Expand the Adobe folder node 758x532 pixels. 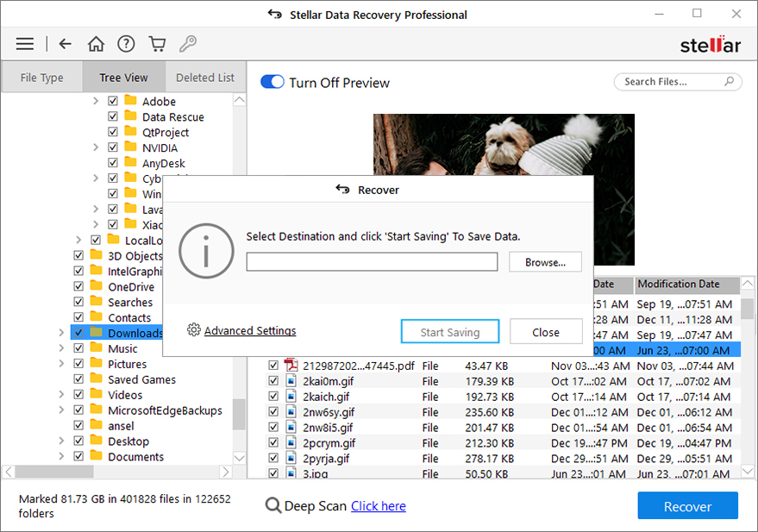point(96,101)
